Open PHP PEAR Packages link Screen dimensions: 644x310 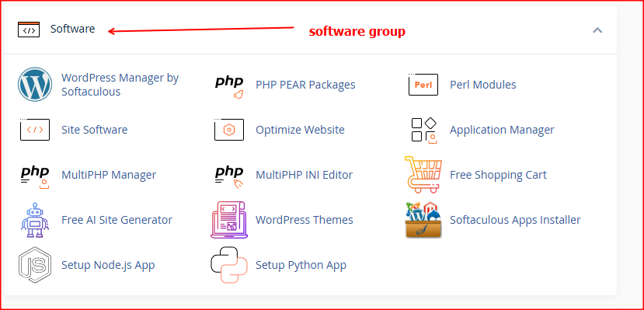pos(305,85)
